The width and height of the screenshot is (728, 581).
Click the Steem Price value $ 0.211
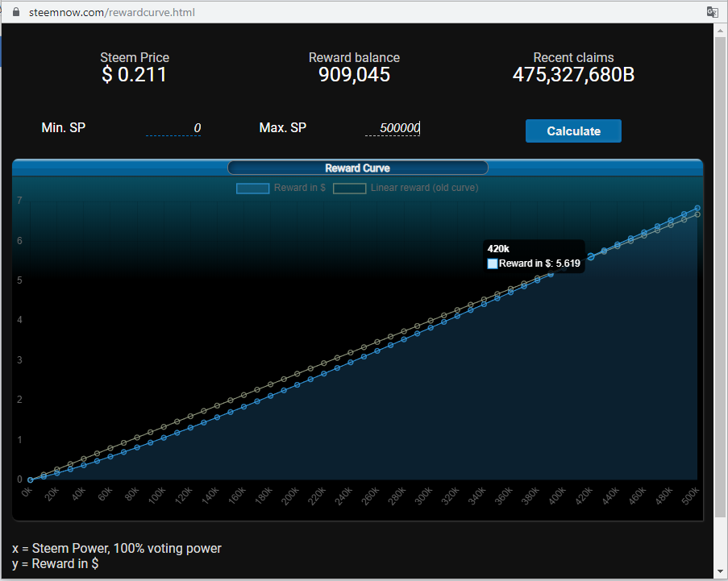tap(135, 75)
